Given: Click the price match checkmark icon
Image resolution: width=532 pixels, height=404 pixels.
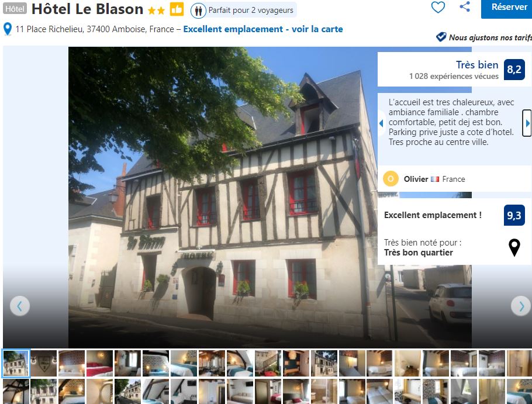Looking at the screenshot, I should click(x=441, y=37).
